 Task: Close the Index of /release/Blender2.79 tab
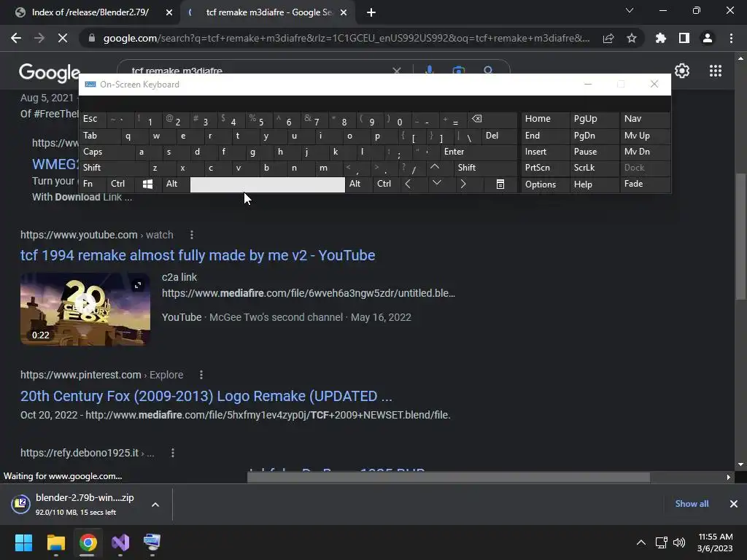tap(169, 12)
